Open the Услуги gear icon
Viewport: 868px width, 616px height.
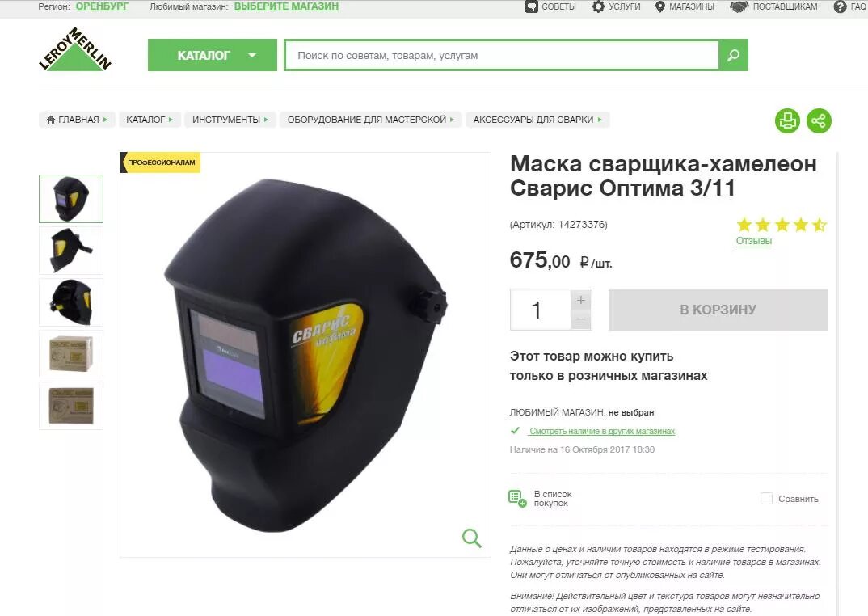598,6
